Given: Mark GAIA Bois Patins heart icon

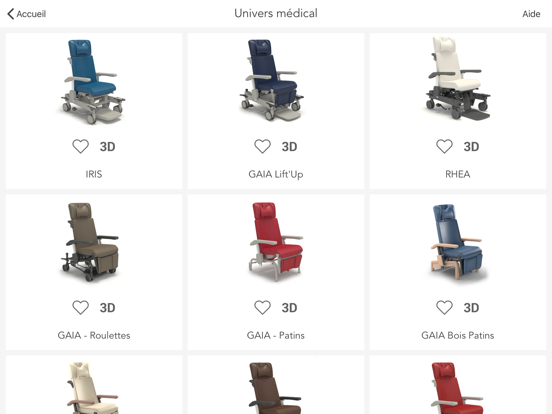Looking at the screenshot, I should tap(444, 308).
